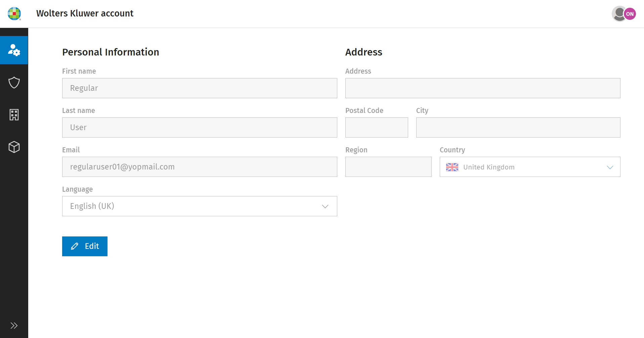The width and height of the screenshot is (644, 338).
Task: Select the personal settings sidebar icon
Action: (x=14, y=50)
